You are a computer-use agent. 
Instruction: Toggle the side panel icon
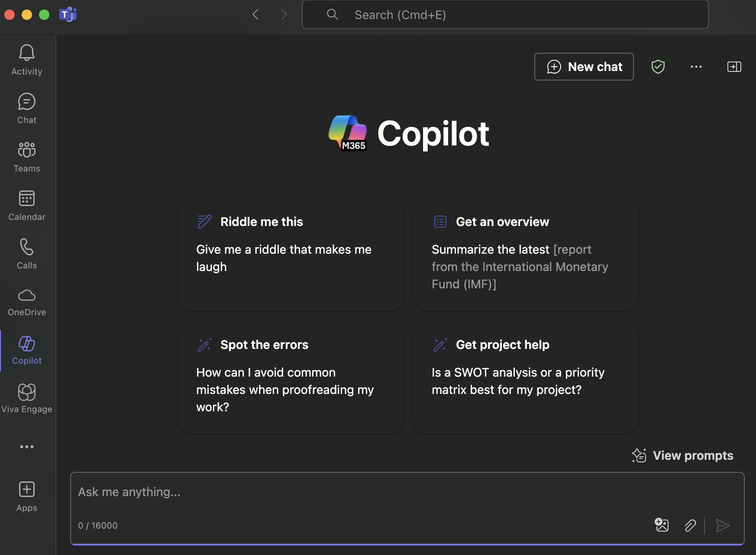tap(734, 67)
